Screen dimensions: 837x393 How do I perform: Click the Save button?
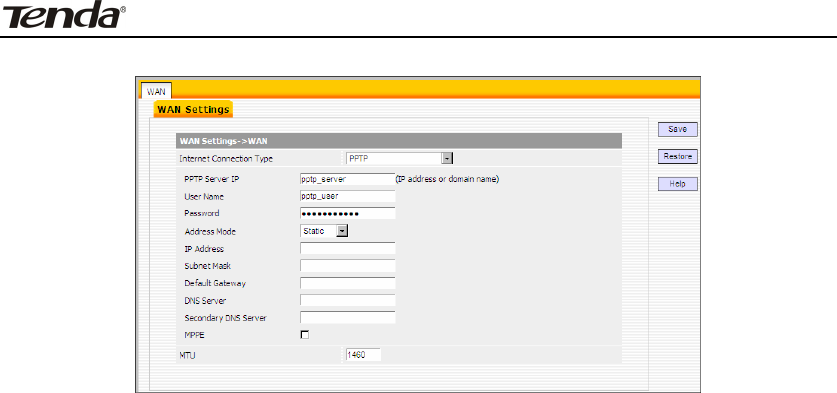tap(677, 129)
